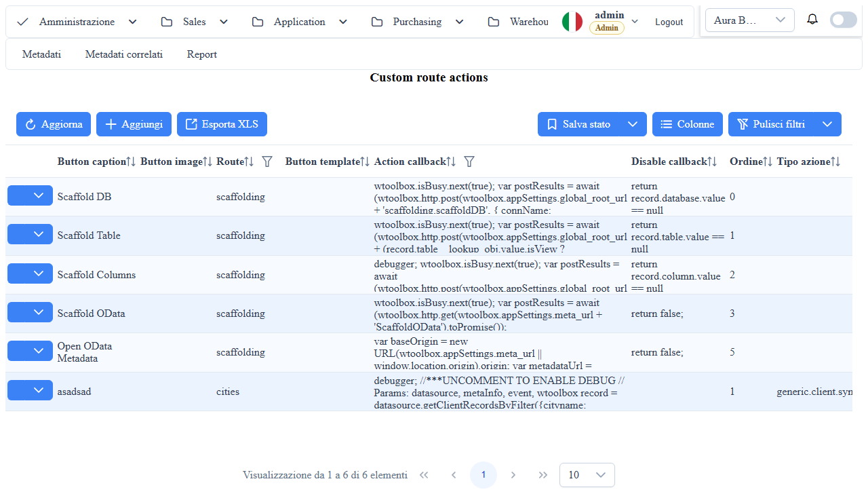
Task: Open the Purchasing menu
Action: coord(418,22)
